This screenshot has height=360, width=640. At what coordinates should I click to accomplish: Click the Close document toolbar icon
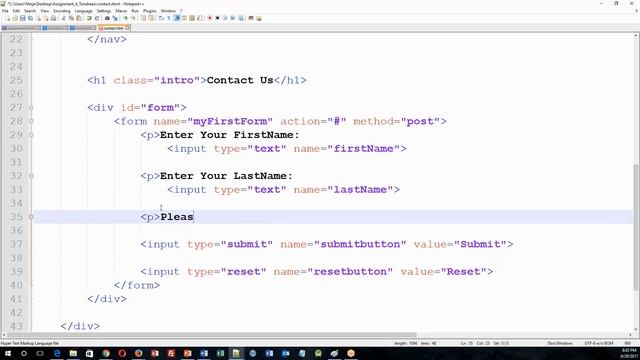tap(39, 18)
